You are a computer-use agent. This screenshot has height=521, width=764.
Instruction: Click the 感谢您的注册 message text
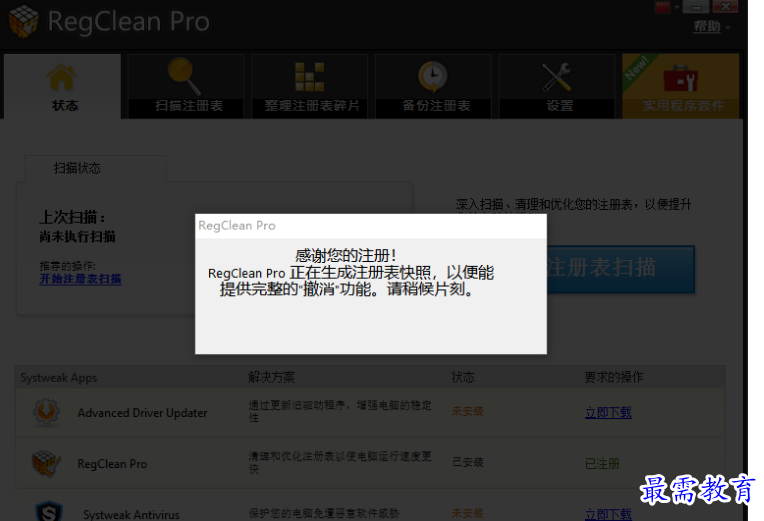[345, 255]
